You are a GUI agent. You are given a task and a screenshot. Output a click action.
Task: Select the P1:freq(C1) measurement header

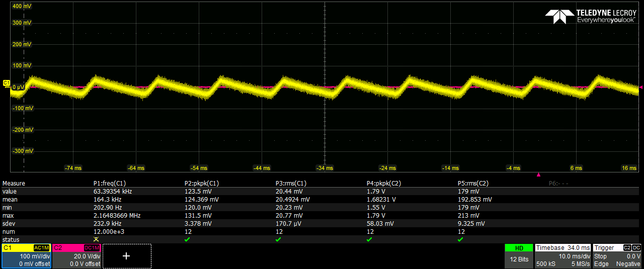pyautogui.click(x=110, y=184)
